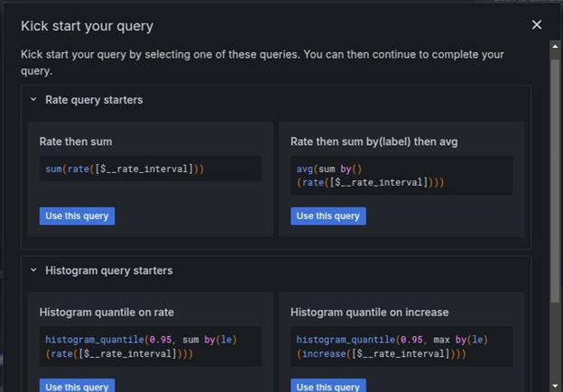563x392 pixels.
Task: Click the avg(sum by() rate code snippet
Action: tap(370, 176)
